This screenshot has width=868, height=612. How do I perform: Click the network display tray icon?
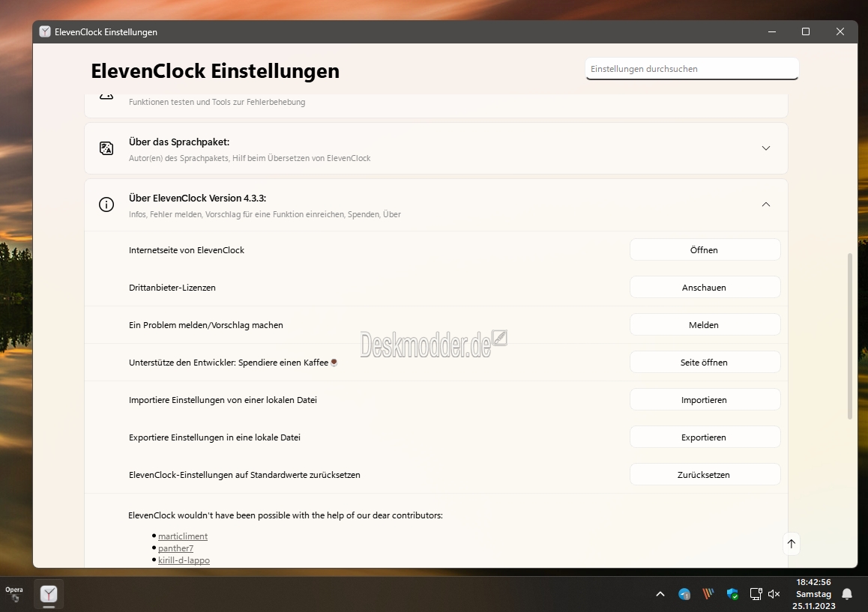[x=756, y=594]
